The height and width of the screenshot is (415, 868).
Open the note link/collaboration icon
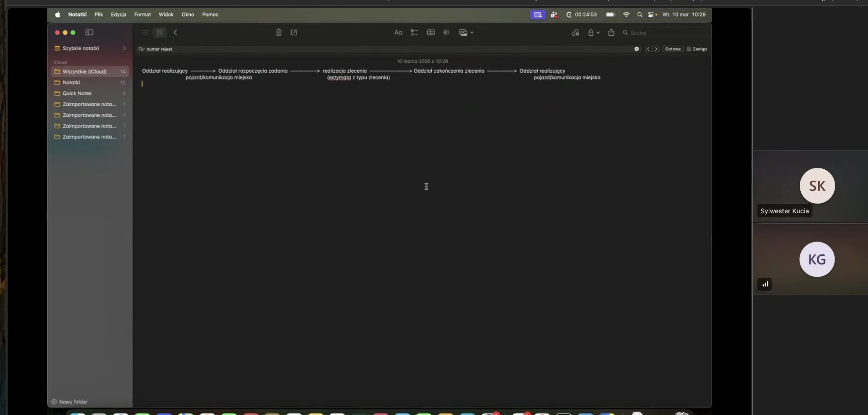coord(575,32)
